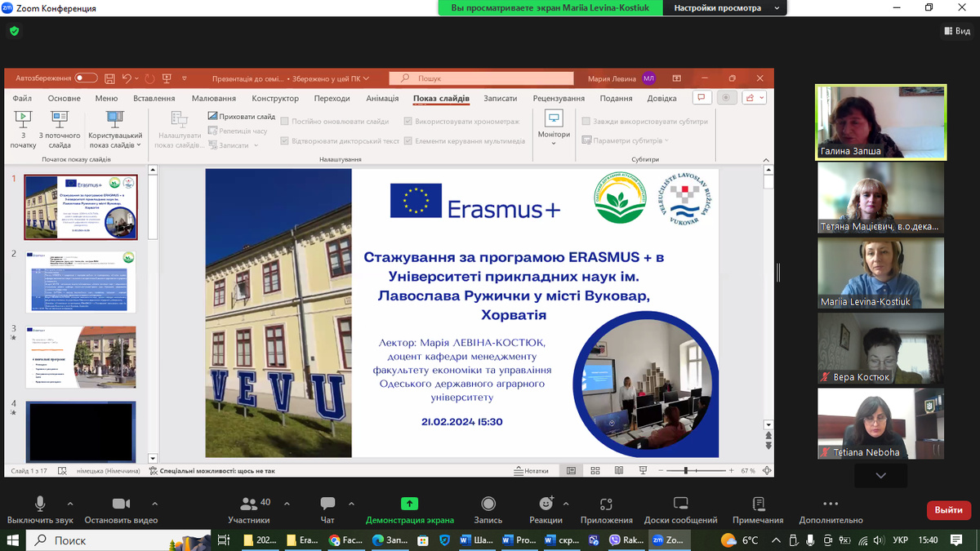980x551 pixels.
Task: Expand more participant videos below Tetiana Neboha
Action: tap(880, 474)
